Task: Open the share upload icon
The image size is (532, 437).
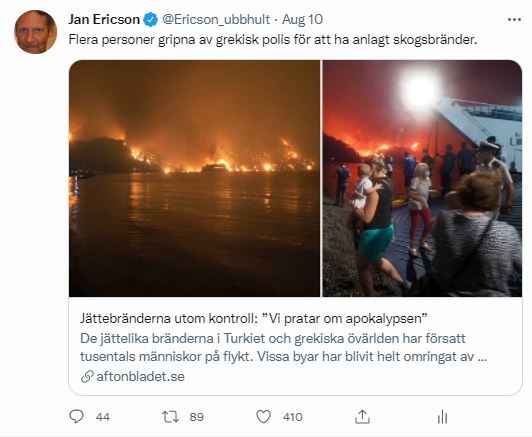Action: [362, 416]
